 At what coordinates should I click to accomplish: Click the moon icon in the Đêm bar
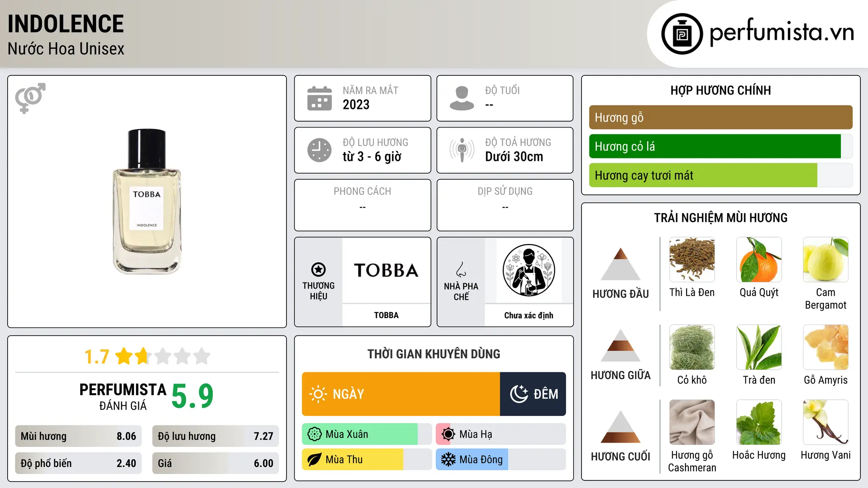point(519,394)
